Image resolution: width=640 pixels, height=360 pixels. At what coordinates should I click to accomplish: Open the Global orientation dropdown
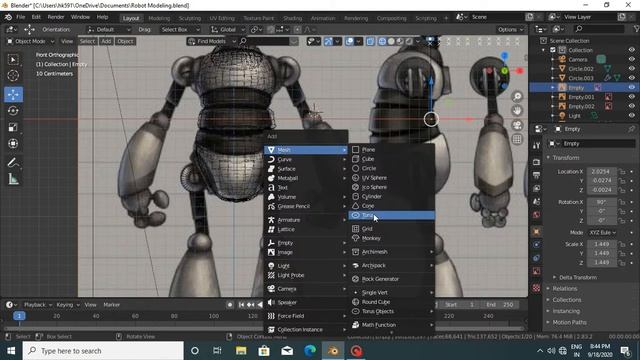pyautogui.click(x=228, y=29)
